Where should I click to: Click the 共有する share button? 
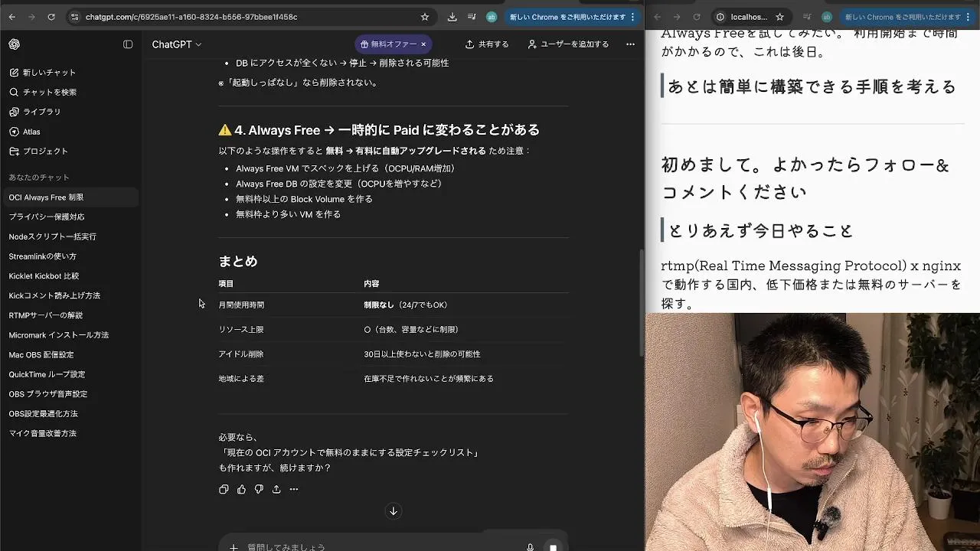coord(487,44)
